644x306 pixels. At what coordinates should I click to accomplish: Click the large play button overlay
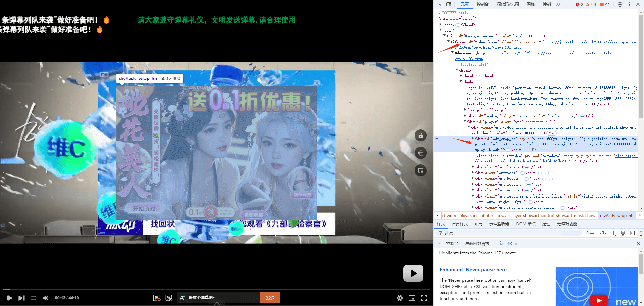click(413, 273)
